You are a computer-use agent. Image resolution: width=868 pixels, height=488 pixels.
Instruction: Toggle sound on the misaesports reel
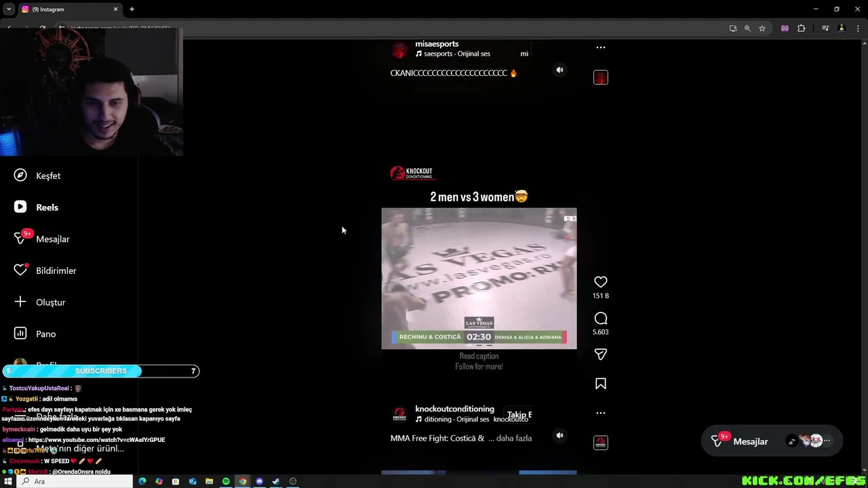point(559,70)
